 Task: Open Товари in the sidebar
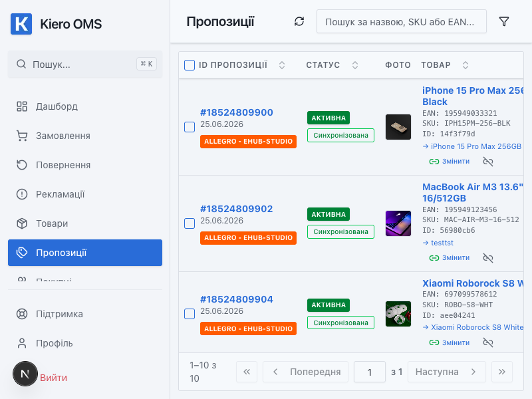85,223
